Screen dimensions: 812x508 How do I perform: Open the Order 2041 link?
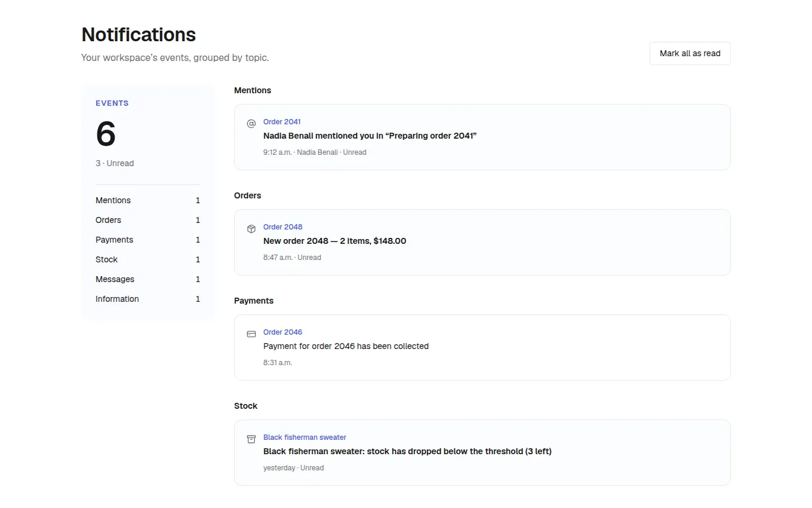282,122
